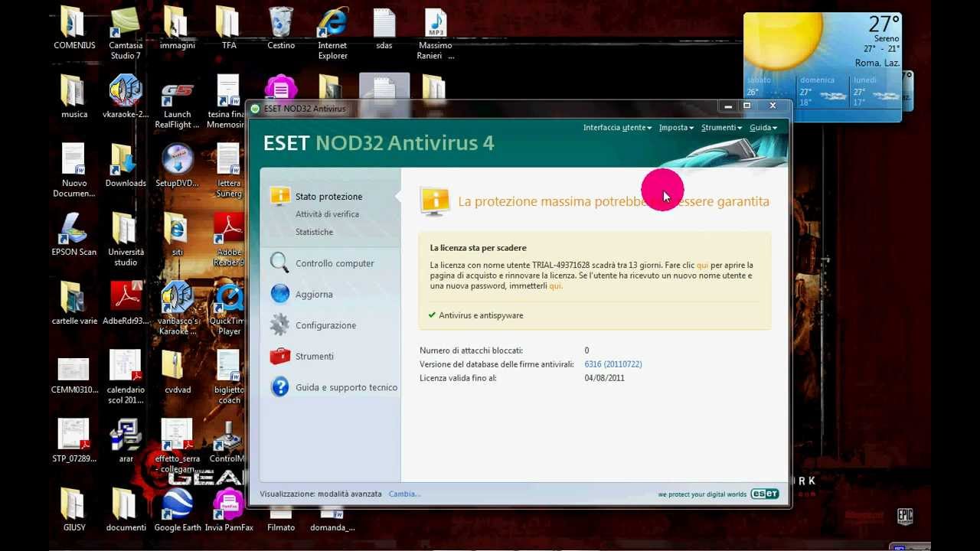The image size is (980, 551).
Task: Click the Roma weather gadget
Action: point(822,67)
